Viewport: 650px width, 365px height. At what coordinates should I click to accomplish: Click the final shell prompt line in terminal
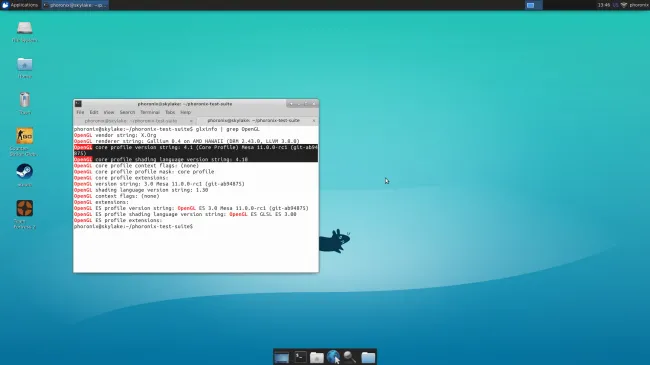click(133, 226)
